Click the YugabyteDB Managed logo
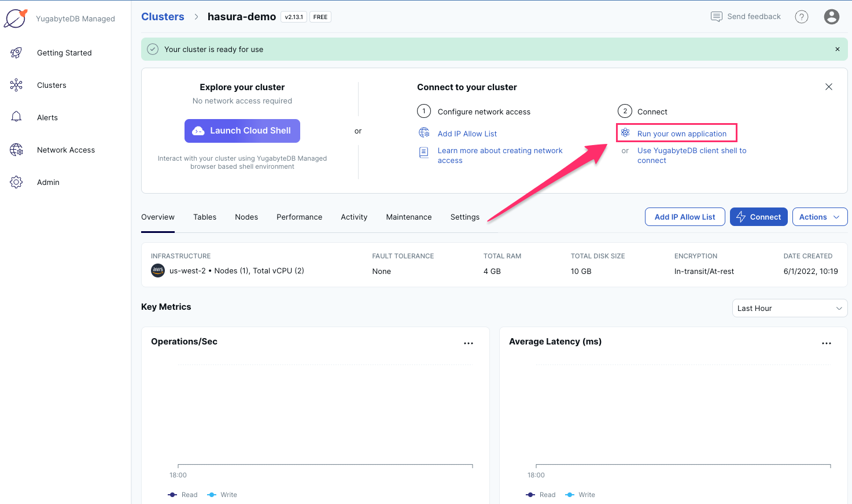The width and height of the screenshot is (852, 504). coord(16,18)
